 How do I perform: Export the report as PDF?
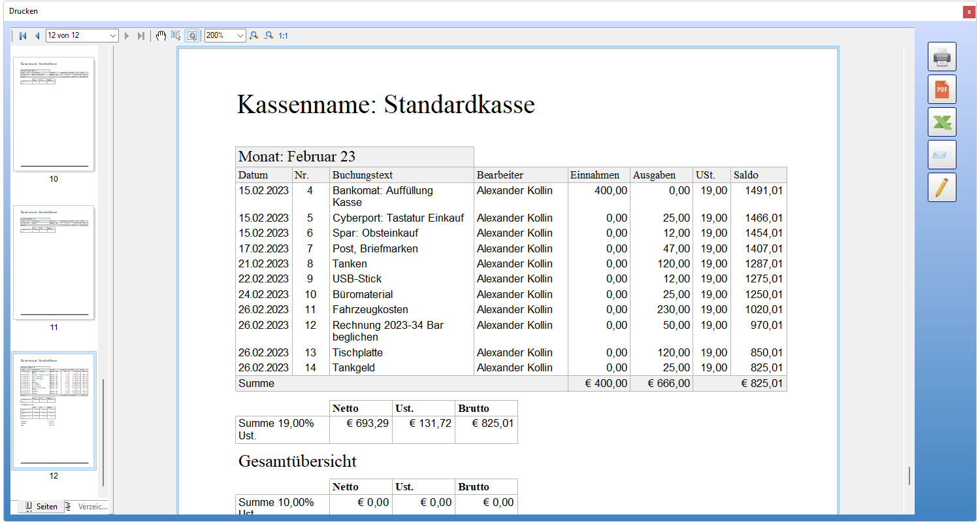tap(941, 89)
